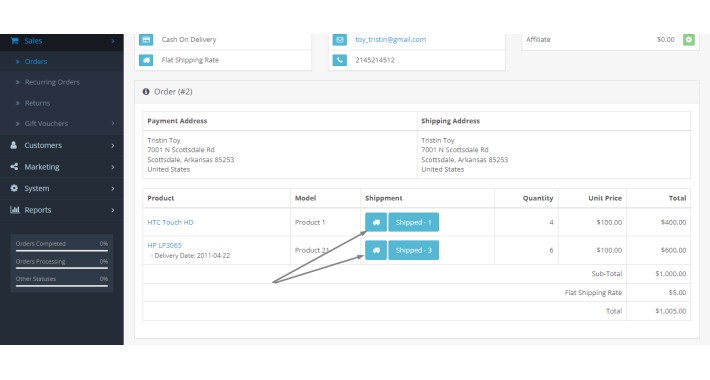
Task: Expand the Customers menu chevron
Action: [113, 145]
